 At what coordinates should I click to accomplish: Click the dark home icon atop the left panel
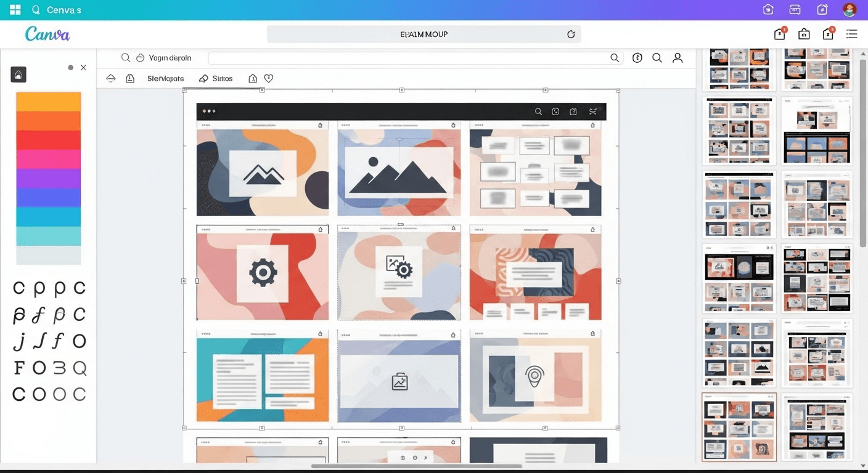pyautogui.click(x=18, y=75)
